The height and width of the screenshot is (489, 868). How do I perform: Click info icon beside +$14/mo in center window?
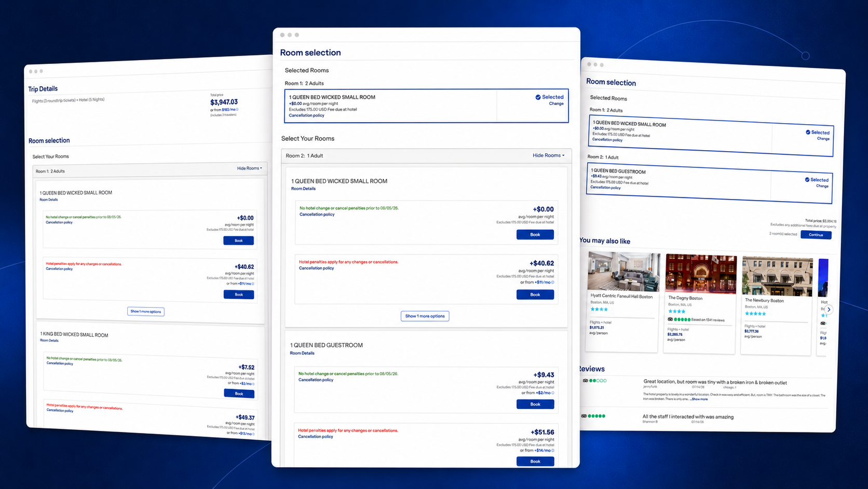(x=552, y=451)
